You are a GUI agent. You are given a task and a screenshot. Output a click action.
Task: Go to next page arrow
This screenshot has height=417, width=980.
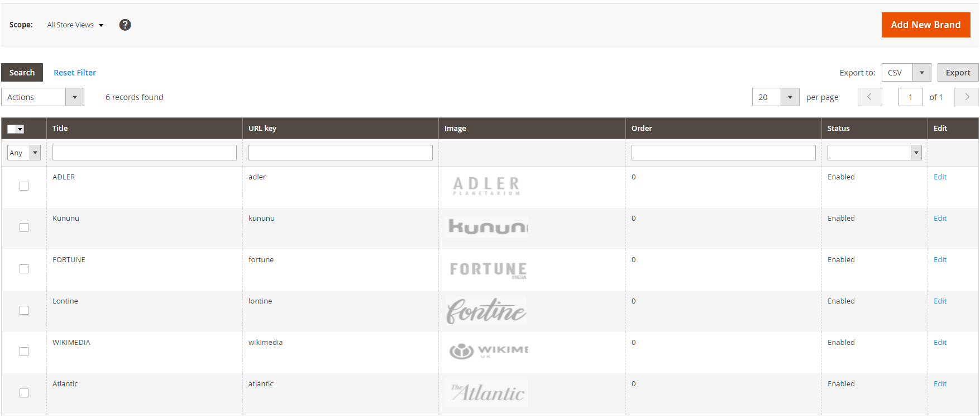[x=967, y=97]
